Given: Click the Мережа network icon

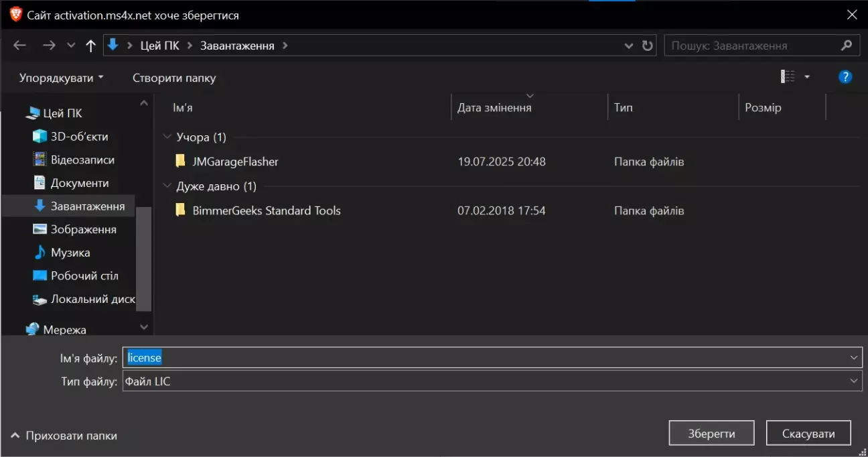Looking at the screenshot, I should tap(32, 330).
